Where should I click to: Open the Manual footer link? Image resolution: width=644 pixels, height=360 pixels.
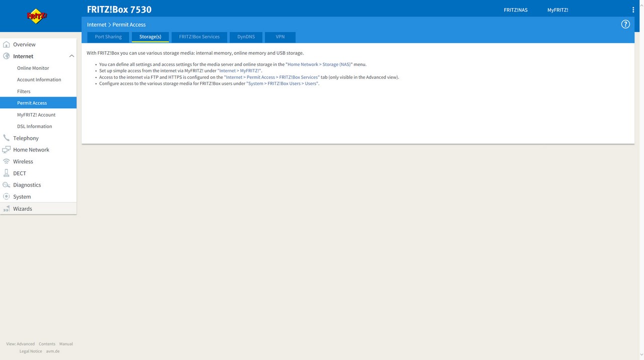66,344
